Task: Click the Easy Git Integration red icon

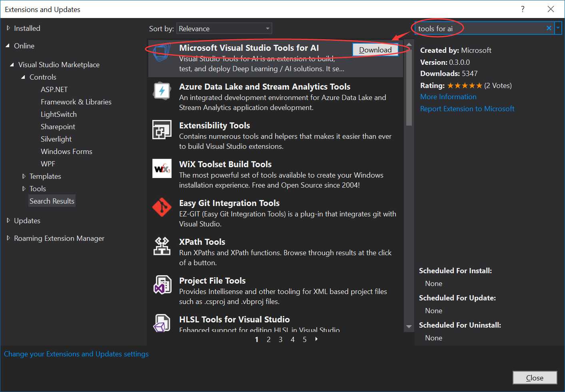Action: point(162,207)
